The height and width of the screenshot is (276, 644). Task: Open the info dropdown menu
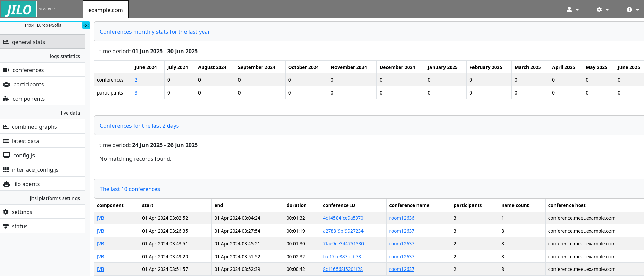[632, 10]
